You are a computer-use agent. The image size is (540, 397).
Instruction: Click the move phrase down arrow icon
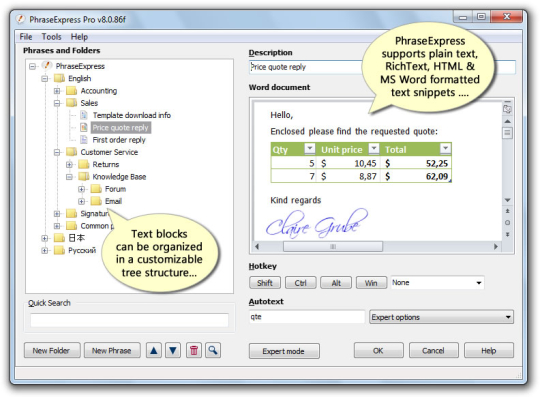173,351
